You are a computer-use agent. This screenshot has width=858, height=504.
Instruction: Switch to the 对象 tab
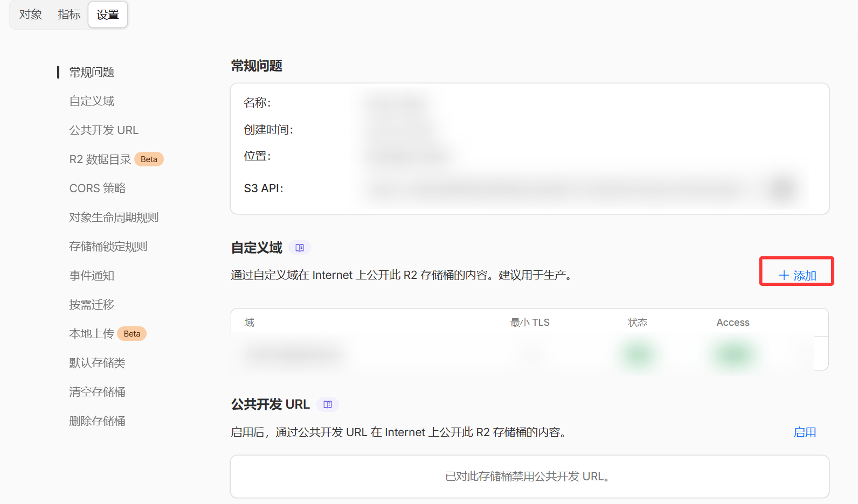pyautogui.click(x=31, y=15)
